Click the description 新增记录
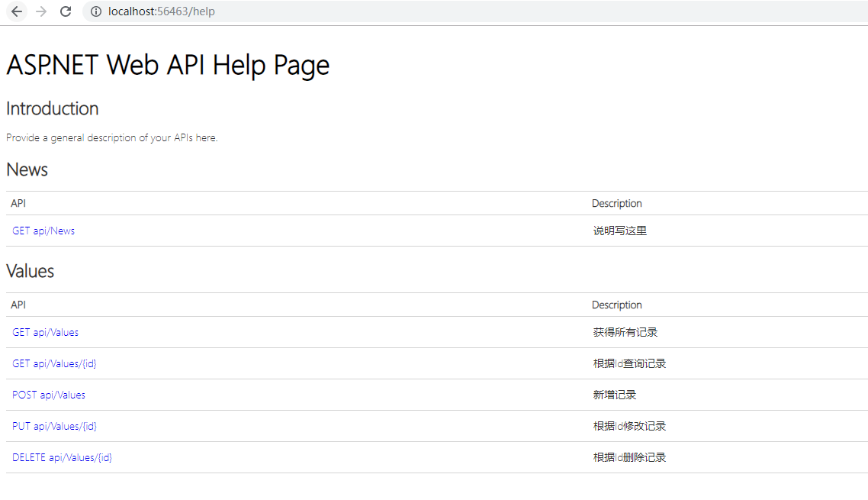 (615, 395)
